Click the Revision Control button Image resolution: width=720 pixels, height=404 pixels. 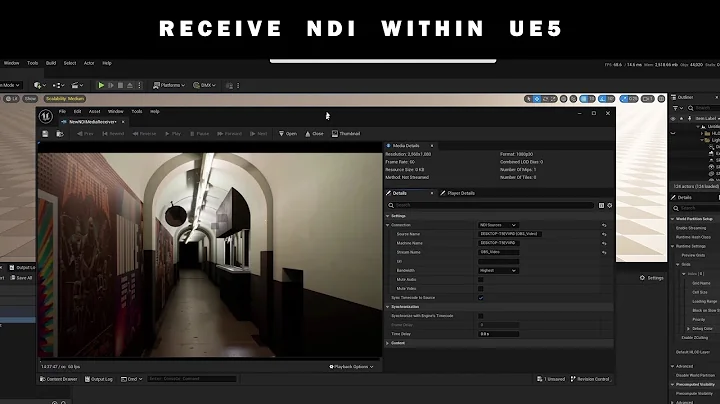[590, 379]
